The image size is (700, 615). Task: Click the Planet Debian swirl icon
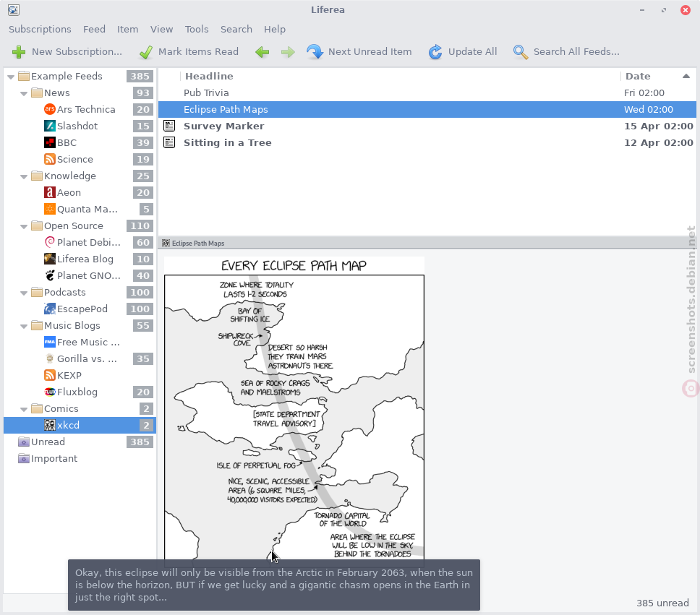[50, 242]
